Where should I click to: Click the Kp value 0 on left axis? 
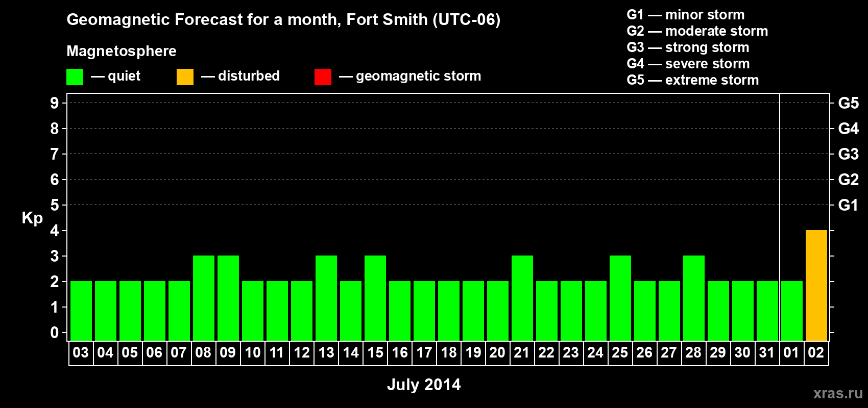click(x=55, y=333)
